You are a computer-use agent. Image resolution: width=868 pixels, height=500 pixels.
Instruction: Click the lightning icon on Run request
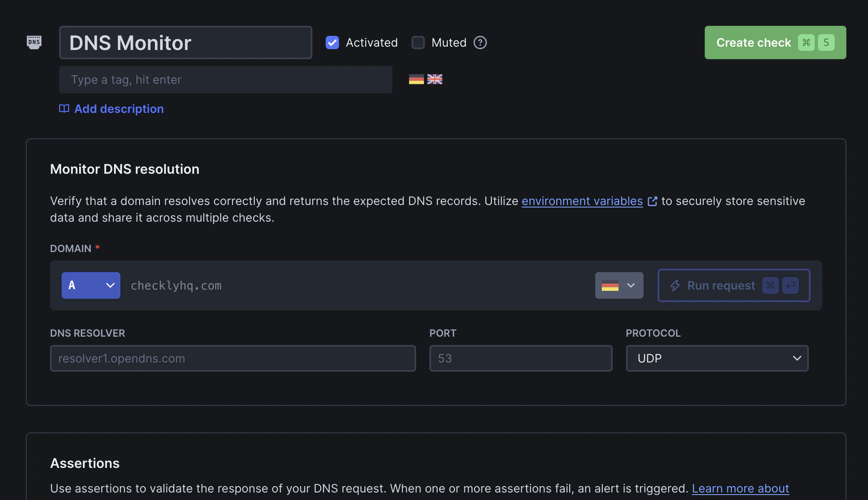[x=676, y=285]
